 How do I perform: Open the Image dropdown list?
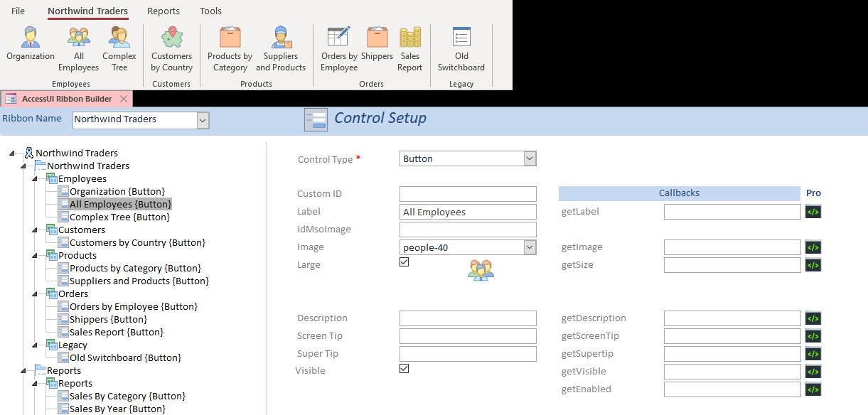[x=530, y=247]
